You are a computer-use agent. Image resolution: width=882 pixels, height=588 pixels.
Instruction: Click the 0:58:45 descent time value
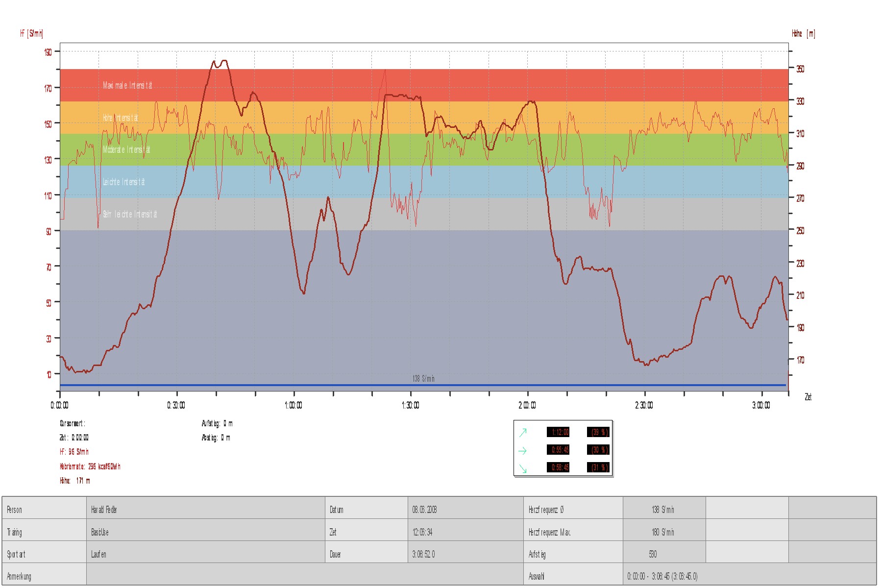[x=558, y=467]
